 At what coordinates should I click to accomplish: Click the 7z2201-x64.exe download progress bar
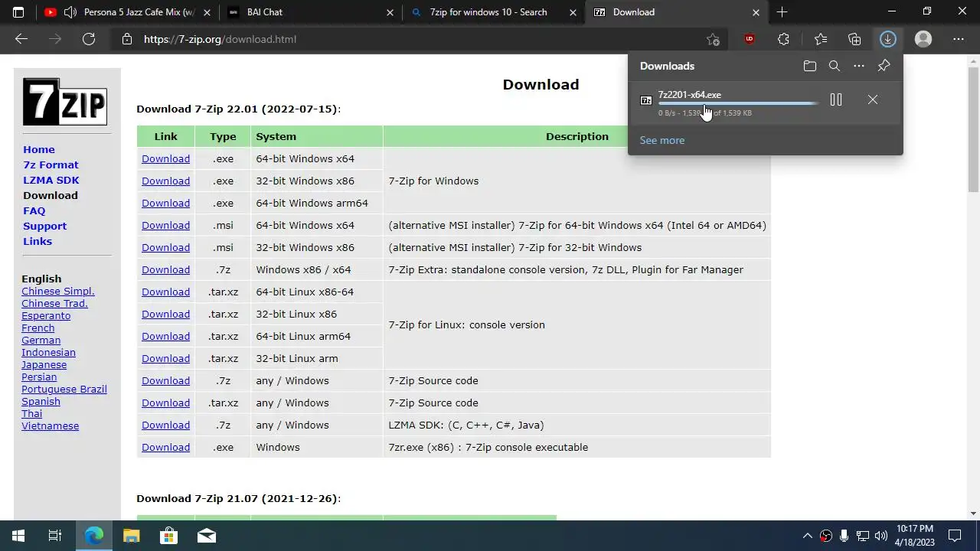click(738, 103)
